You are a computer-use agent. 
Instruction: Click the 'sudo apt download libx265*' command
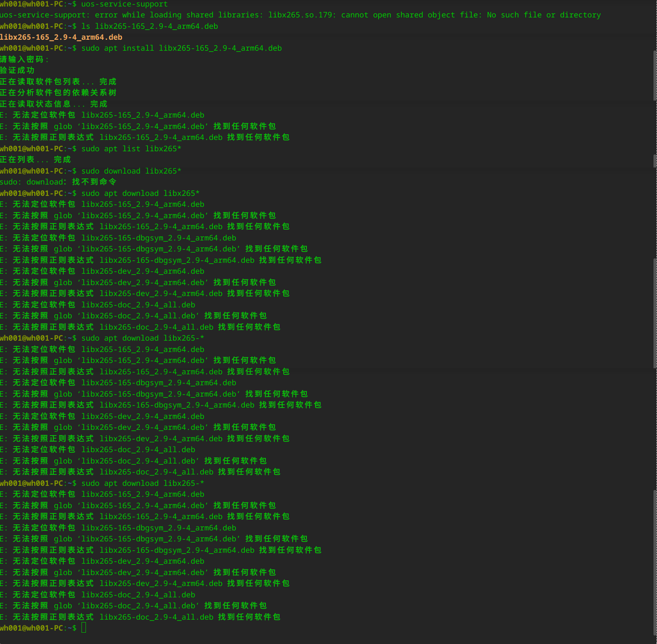pos(141,193)
